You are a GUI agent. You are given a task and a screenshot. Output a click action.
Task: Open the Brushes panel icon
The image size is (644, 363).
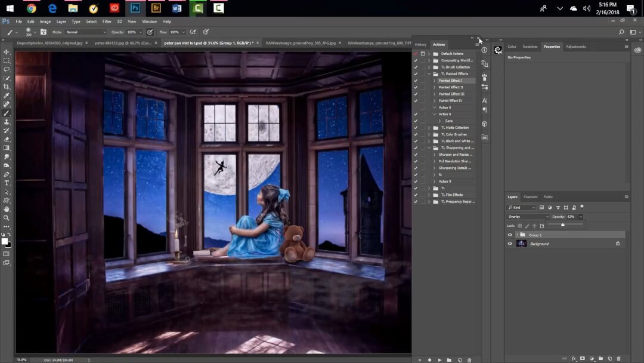(x=485, y=77)
